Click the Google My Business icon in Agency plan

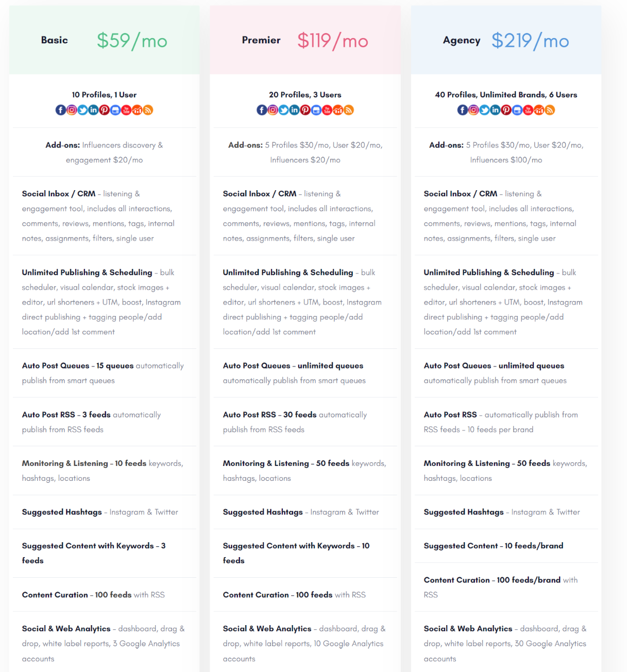(517, 110)
